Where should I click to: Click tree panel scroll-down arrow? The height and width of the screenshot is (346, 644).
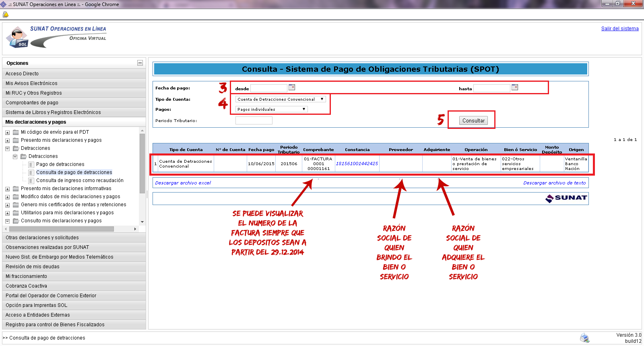coord(142,222)
